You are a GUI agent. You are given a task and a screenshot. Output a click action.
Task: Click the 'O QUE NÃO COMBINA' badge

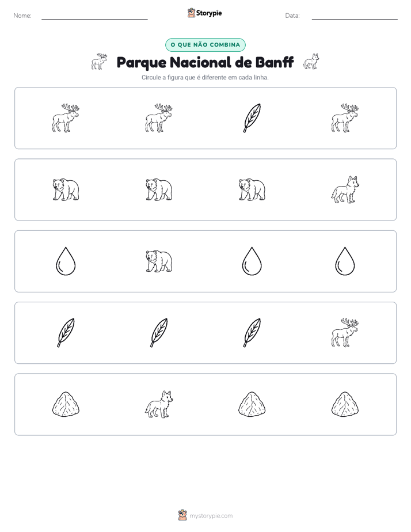tap(205, 45)
